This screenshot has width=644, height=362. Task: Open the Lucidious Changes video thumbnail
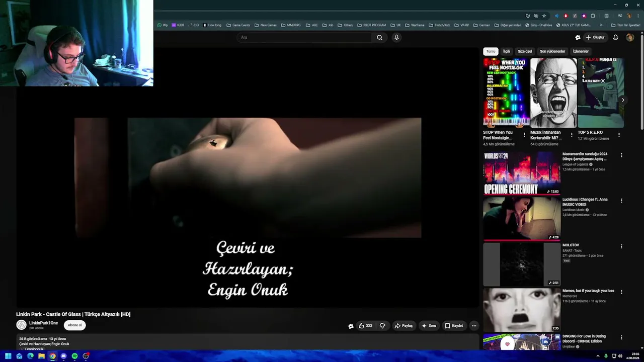point(522,219)
